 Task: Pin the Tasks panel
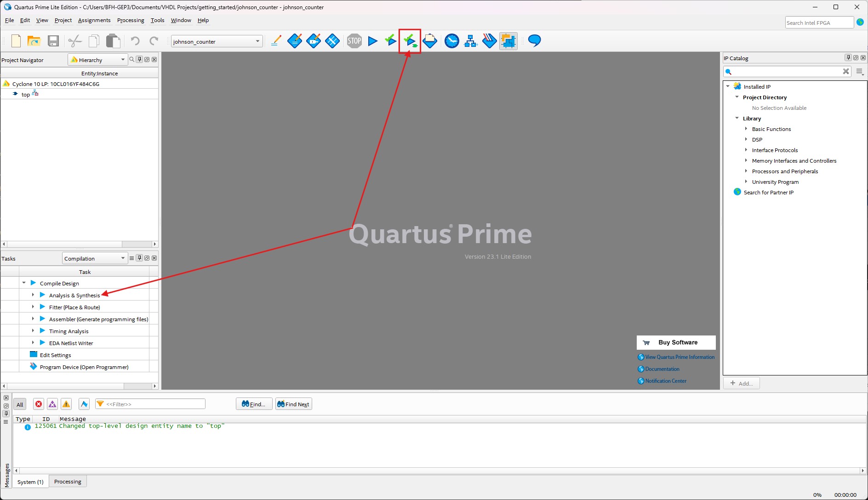pyautogui.click(x=140, y=258)
